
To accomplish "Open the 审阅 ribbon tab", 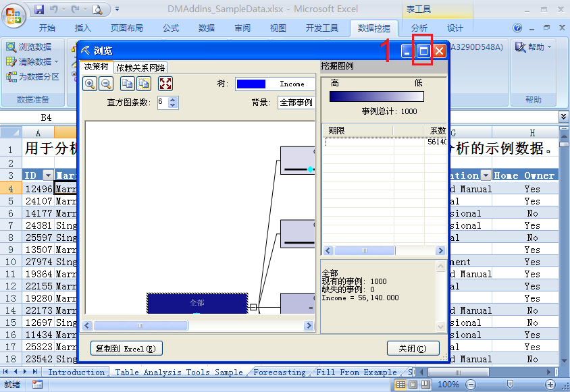I will point(242,28).
